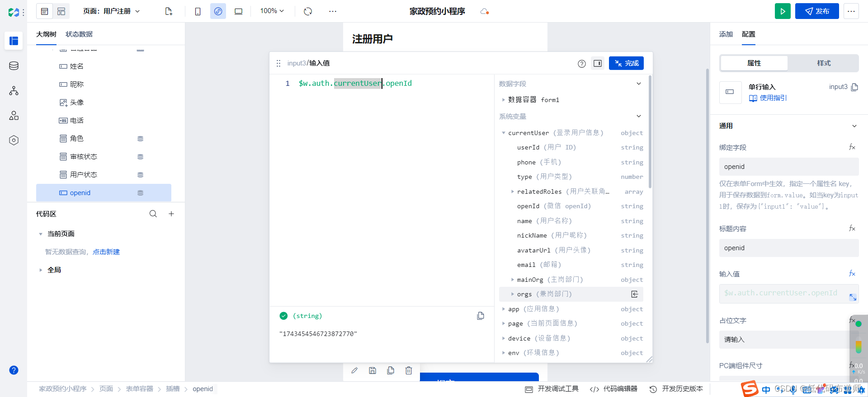Click the blue 发布 publish button

click(x=817, y=11)
